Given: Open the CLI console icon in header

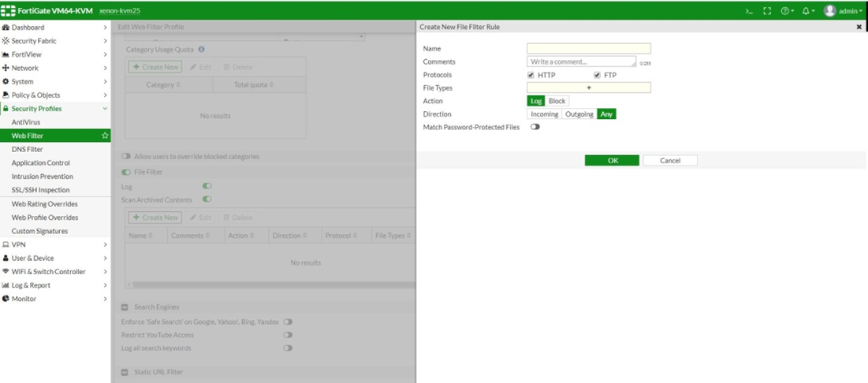Looking at the screenshot, I should (x=749, y=11).
